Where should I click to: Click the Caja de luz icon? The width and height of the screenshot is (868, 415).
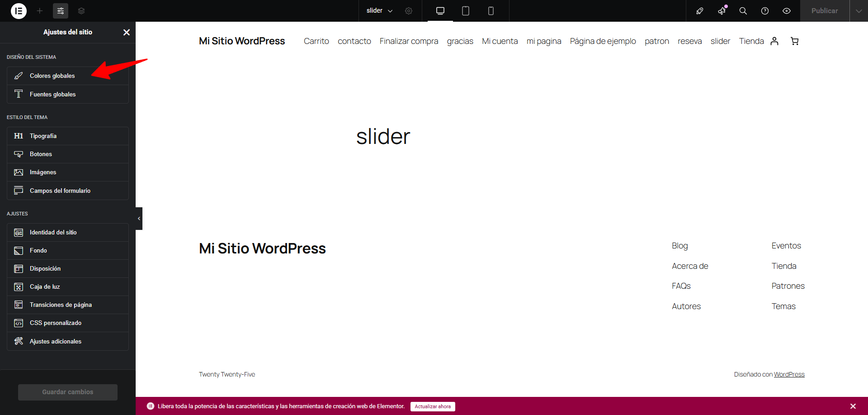(x=19, y=287)
